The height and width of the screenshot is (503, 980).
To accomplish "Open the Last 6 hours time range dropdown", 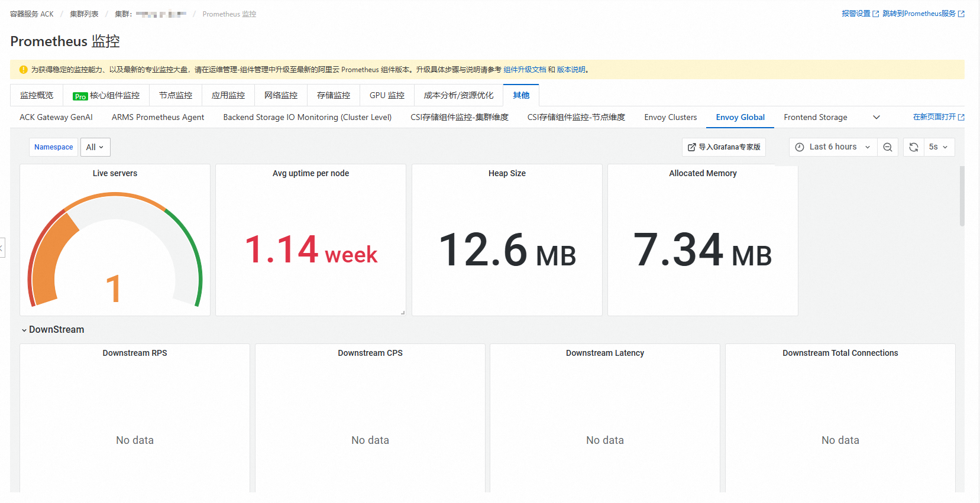I will 833,147.
